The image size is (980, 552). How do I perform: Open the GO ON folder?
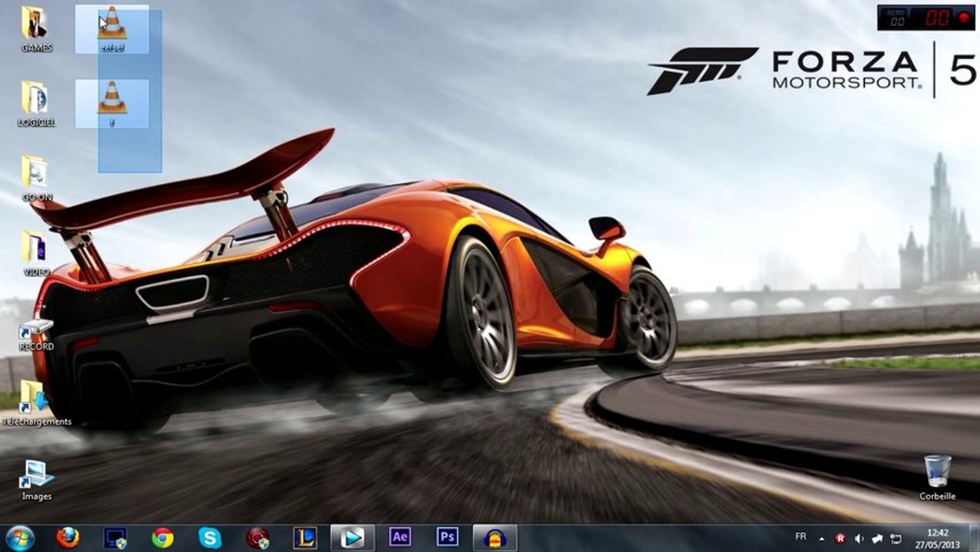pos(36,179)
